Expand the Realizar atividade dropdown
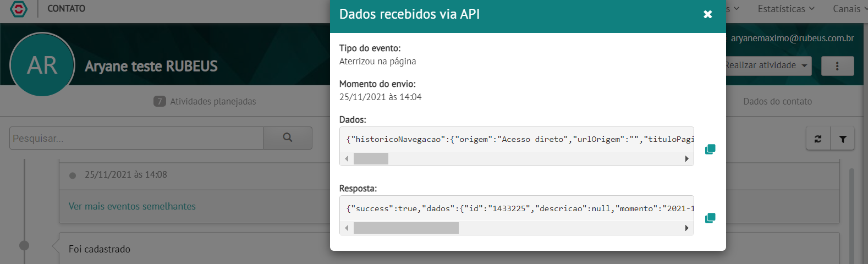This screenshot has height=264, width=868. (768, 65)
